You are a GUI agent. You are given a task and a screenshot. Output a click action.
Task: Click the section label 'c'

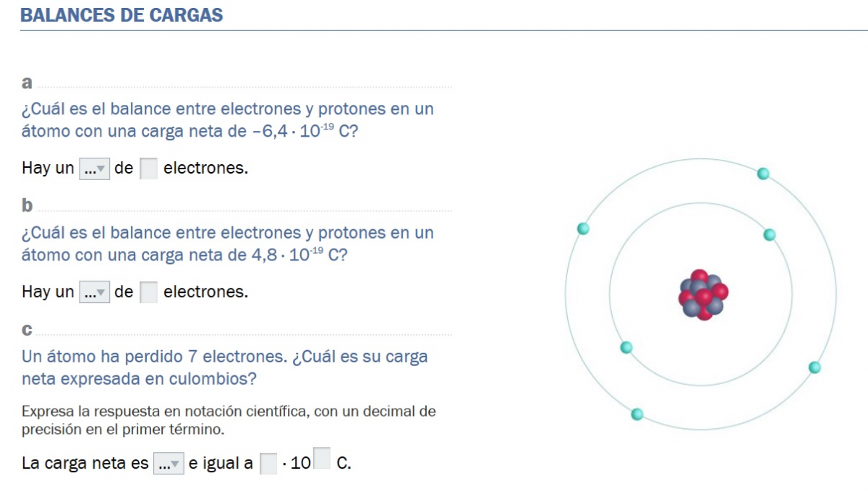27,330
